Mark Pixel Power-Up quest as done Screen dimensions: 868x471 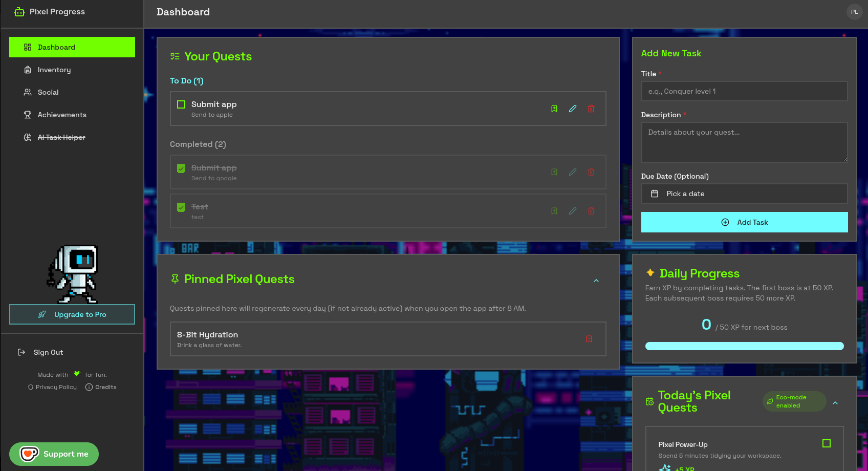point(826,443)
